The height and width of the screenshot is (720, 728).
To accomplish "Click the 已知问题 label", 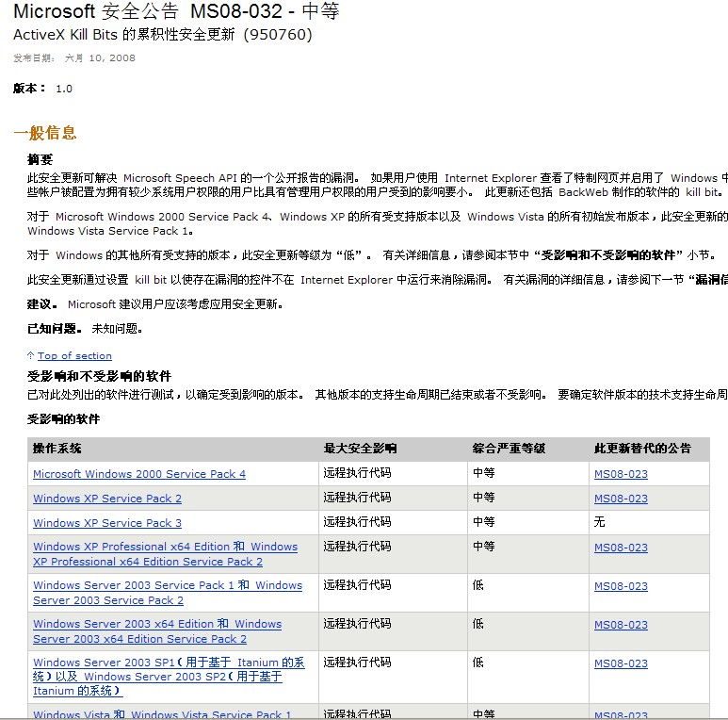I will click(54, 329).
